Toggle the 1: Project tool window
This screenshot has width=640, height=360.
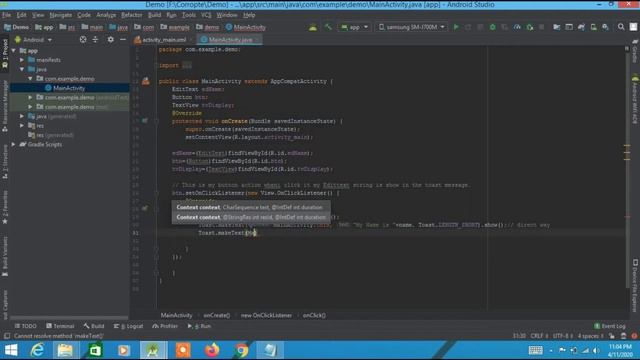point(5,54)
